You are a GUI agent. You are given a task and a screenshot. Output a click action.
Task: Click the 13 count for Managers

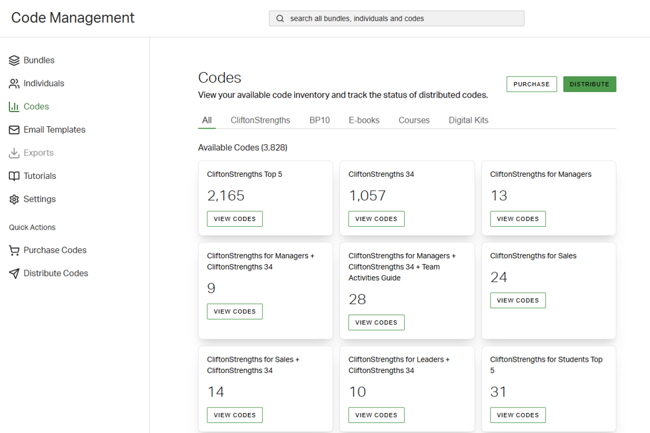(499, 196)
